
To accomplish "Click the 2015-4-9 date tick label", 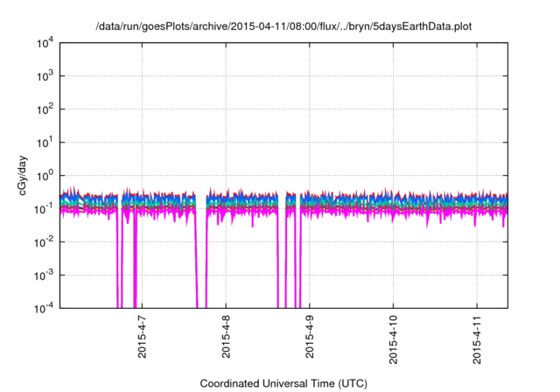I will coord(310,337).
